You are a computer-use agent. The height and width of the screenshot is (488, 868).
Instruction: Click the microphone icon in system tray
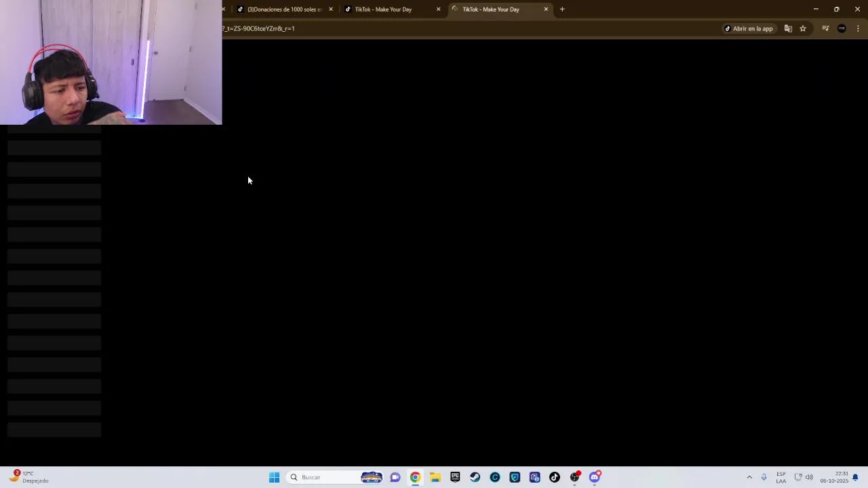click(764, 477)
